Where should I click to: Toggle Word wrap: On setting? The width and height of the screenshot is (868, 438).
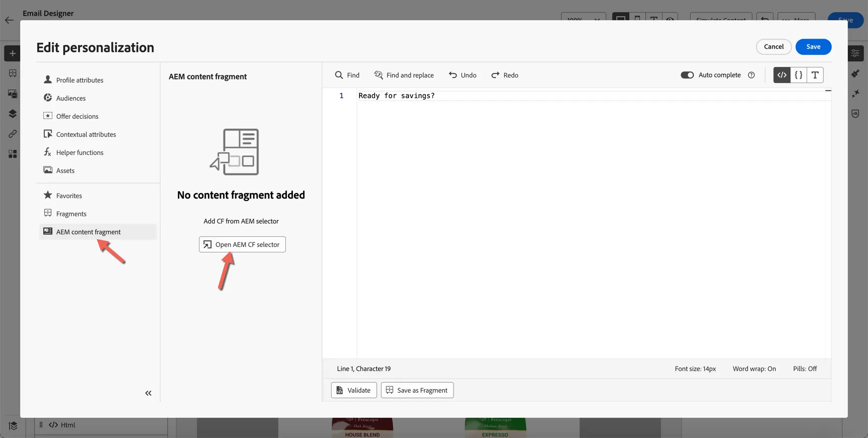[x=754, y=369]
